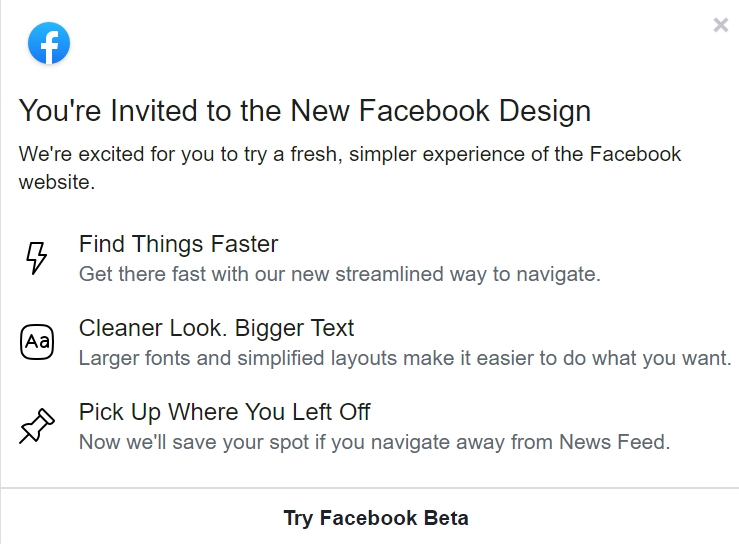Click the "Larger fonts and simplified layouts" description

pos(405,358)
